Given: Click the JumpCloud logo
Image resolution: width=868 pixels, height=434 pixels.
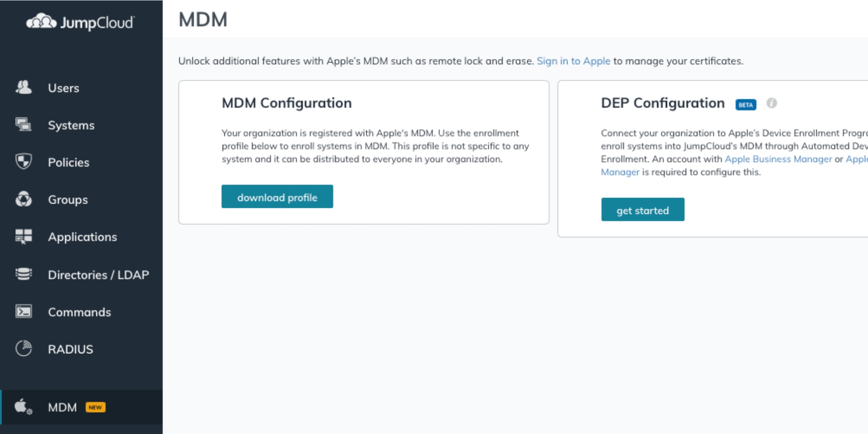Looking at the screenshot, I should 81,22.
